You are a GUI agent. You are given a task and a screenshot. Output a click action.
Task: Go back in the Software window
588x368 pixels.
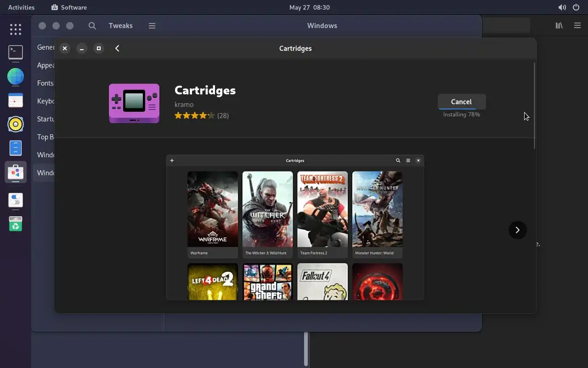(x=117, y=48)
